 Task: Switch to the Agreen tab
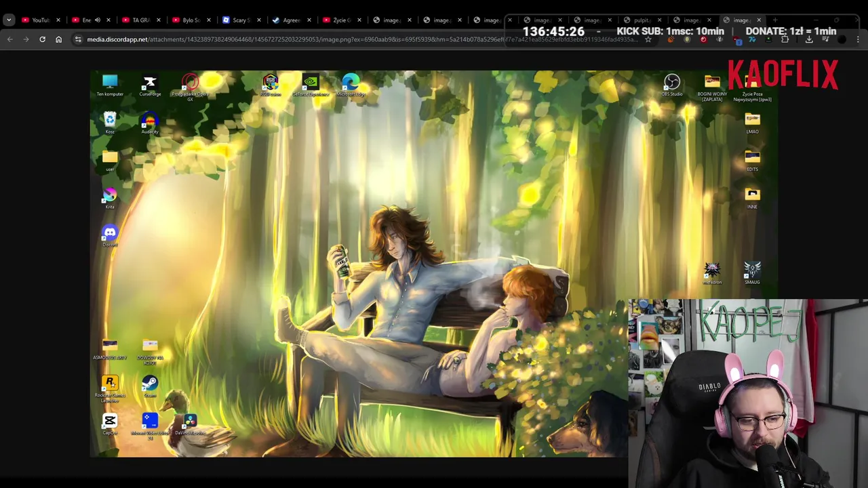pos(291,20)
